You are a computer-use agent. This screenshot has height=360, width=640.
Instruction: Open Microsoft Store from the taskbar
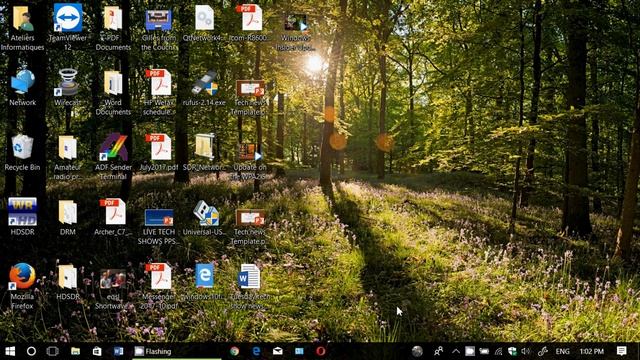pos(97,351)
